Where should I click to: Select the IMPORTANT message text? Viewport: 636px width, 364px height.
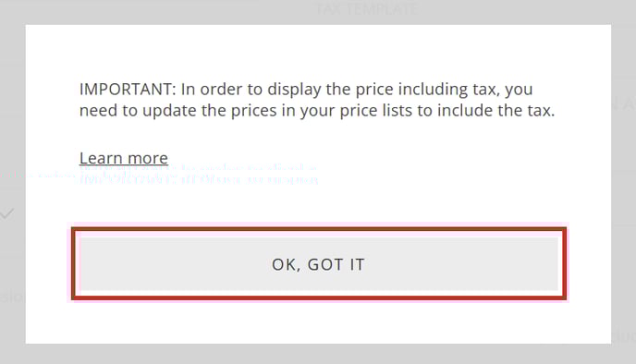point(317,100)
